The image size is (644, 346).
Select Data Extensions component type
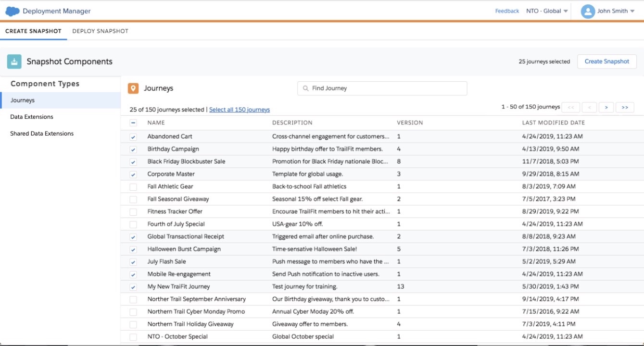point(32,117)
